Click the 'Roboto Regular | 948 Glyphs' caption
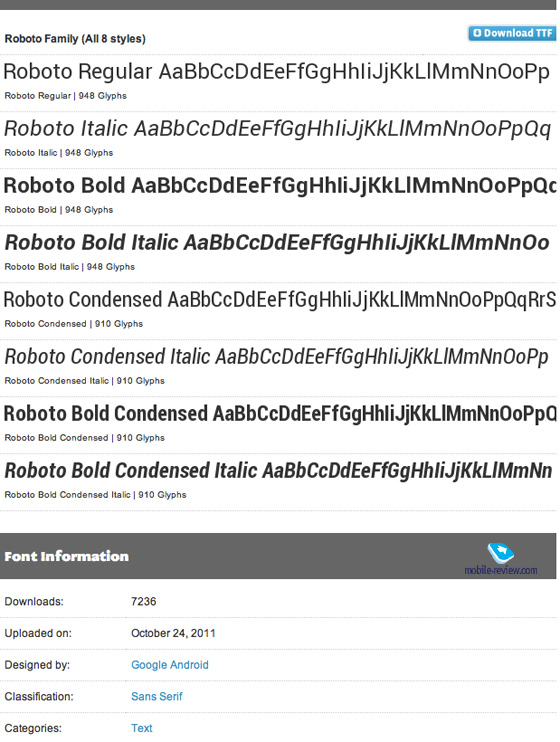Viewport: 560px width, 742px height. [x=65, y=96]
